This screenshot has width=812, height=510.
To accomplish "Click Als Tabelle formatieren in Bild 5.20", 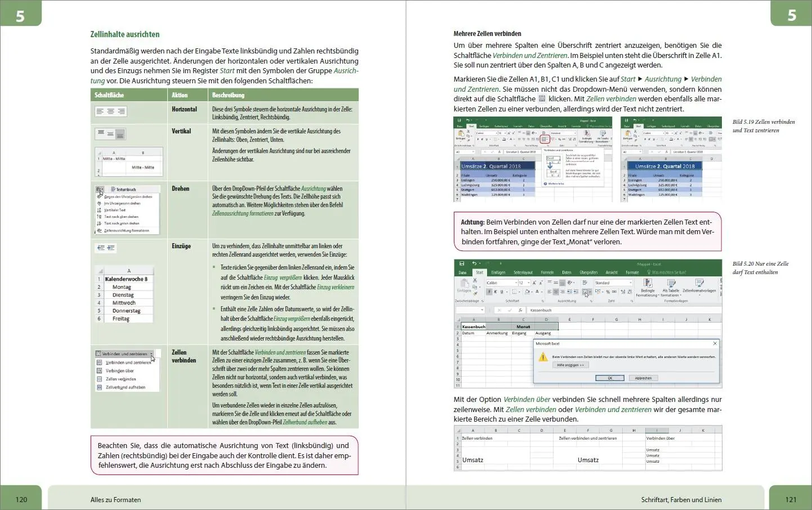I will click(671, 287).
